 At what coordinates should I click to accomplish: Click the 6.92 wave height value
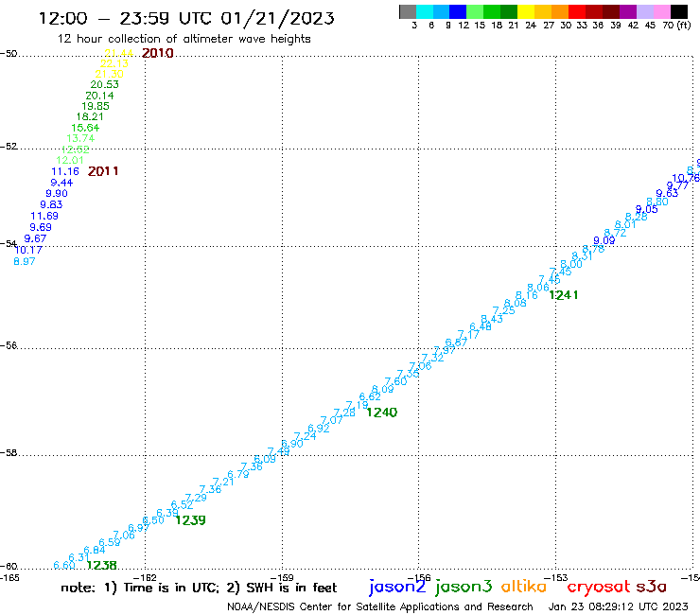[319, 429]
